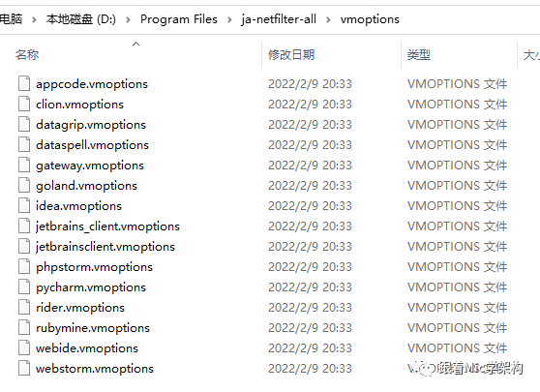The height and width of the screenshot is (392, 540).
Task: Select the phpstorm.vmoptions file name
Action: (x=95, y=267)
